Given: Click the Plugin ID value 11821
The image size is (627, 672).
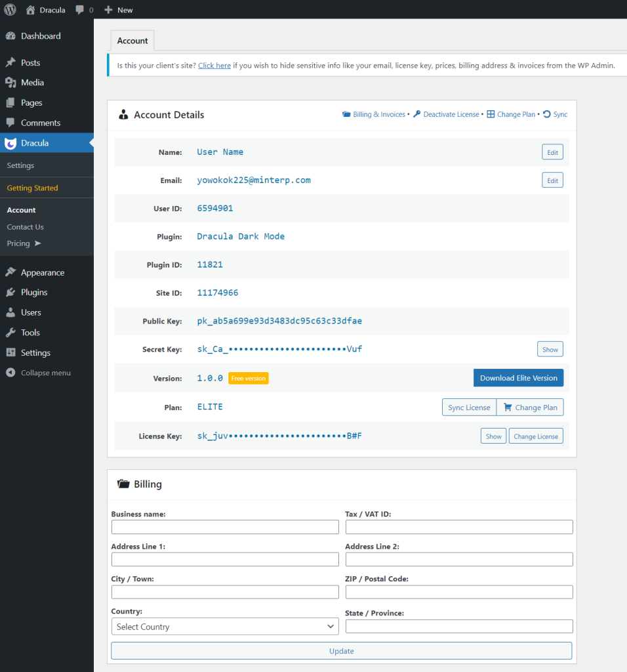Looking at the screenshot, I should pyautogui.click(x=210, y=264).
